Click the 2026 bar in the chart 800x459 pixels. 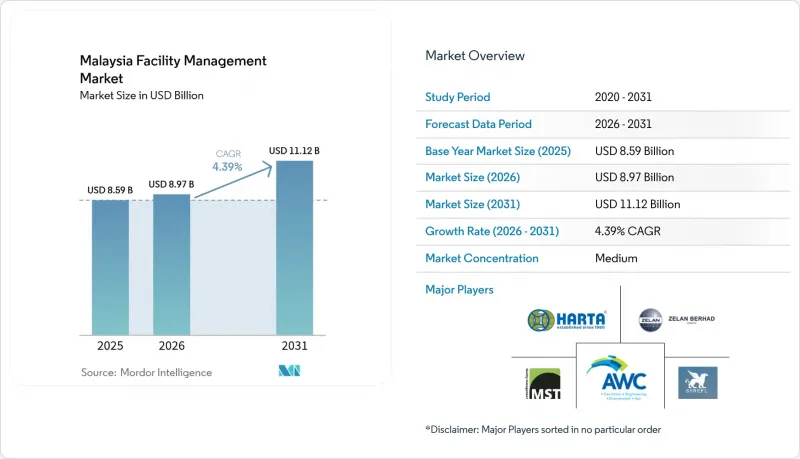click(171, 264)
